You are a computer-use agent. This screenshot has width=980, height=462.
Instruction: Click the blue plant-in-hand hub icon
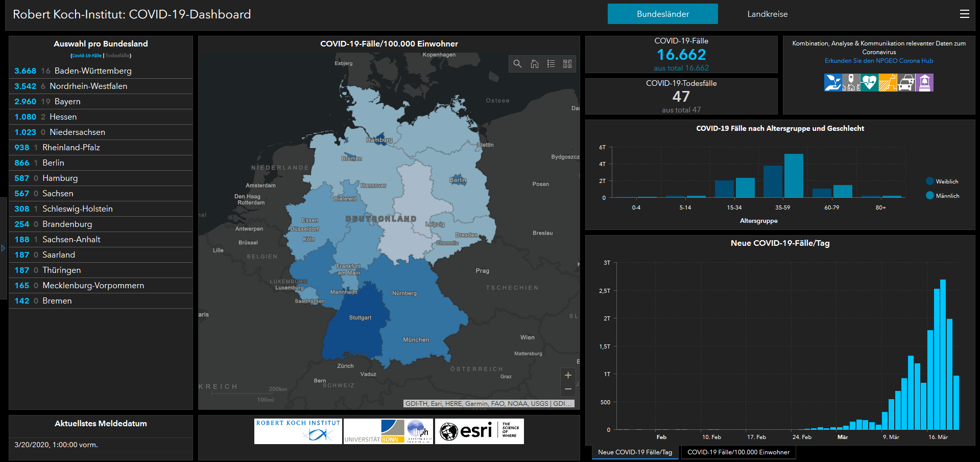(833, 82)
